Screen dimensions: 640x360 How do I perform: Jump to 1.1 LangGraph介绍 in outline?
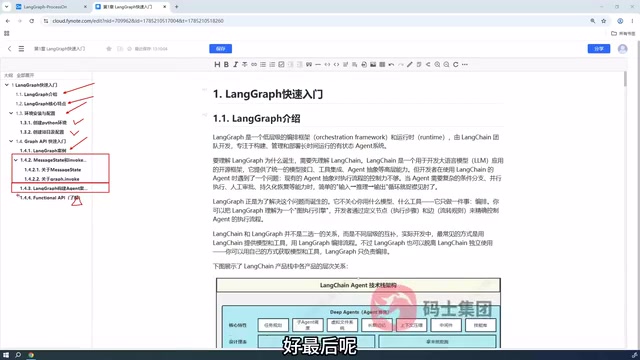tap(36, 94)
